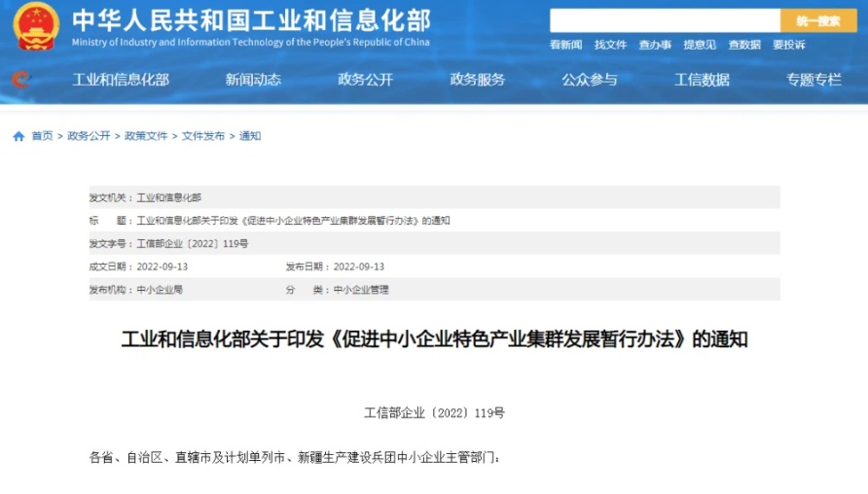Go to 政务公开 in breadcrumb
868x494 pixels.
pyautogui.click(x=89, y=136)
